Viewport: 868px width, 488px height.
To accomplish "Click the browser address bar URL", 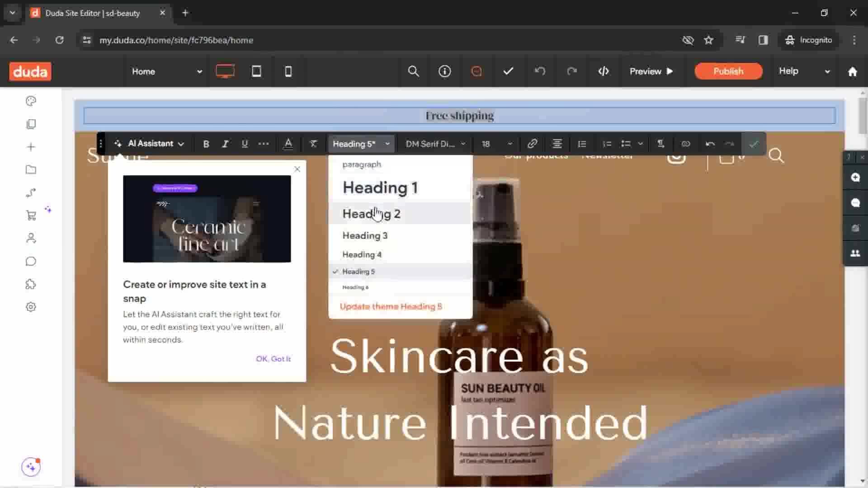I will pyautogui.click(x=176, y=40).
